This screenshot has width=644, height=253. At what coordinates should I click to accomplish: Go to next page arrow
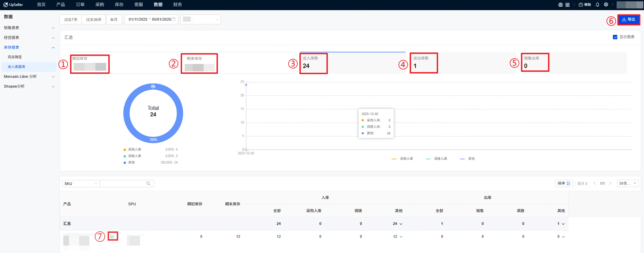[x=611, y=183]
